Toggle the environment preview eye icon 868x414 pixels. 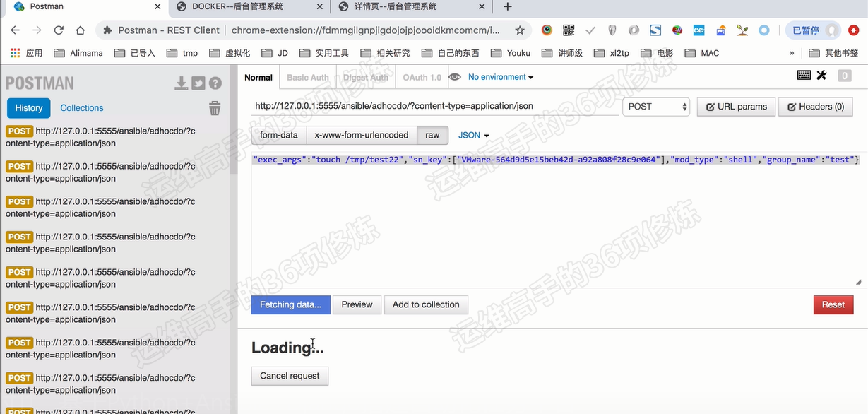pyautogui.click(x=453, y=76)
